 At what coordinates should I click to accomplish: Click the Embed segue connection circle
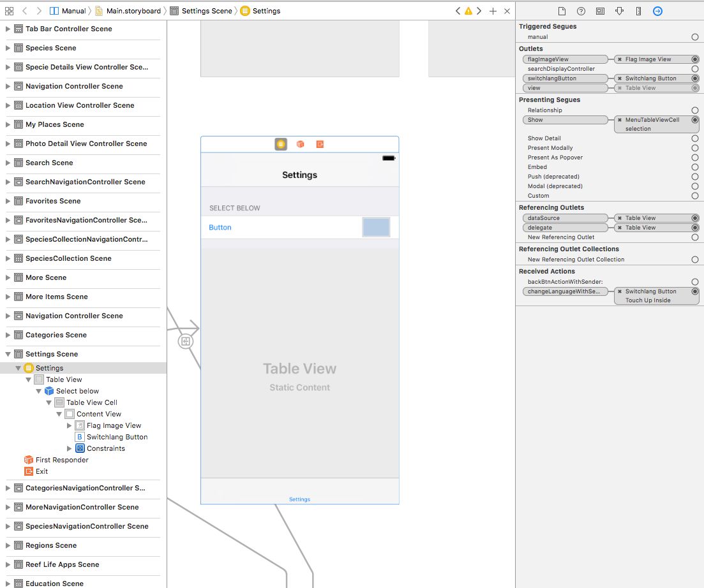pyautogui.click(x=695, y=167)
